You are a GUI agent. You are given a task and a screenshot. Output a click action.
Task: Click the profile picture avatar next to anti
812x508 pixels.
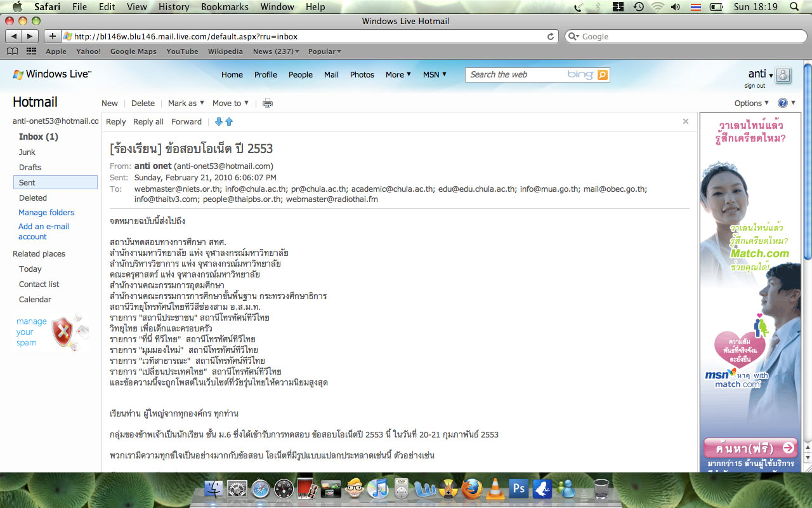(783, 75)
